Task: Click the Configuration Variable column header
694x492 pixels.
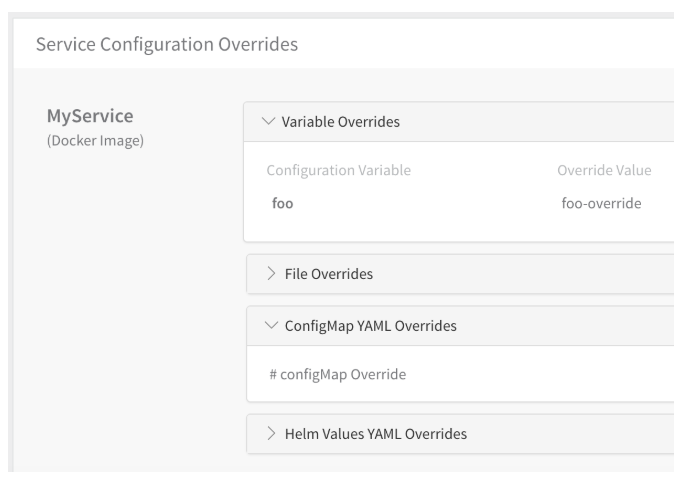Action: [x=339, y=170]
